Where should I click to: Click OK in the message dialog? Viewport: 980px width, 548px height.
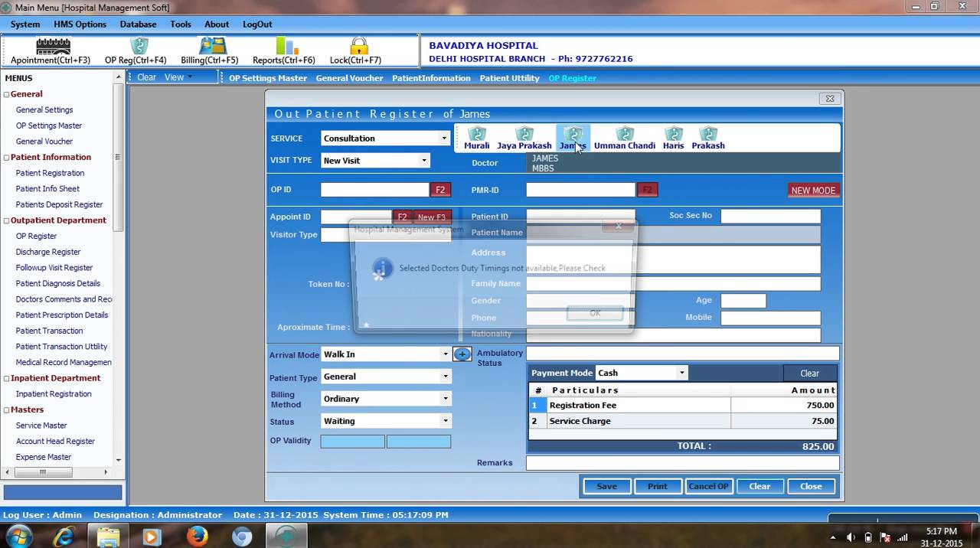click(595, 313)
